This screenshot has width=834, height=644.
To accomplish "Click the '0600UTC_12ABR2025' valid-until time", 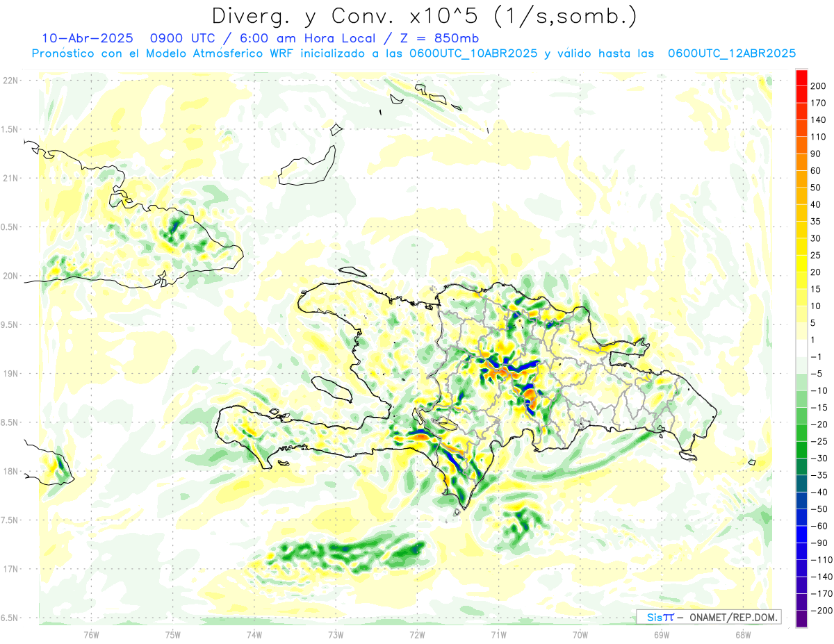I will (x=731, y=53).
